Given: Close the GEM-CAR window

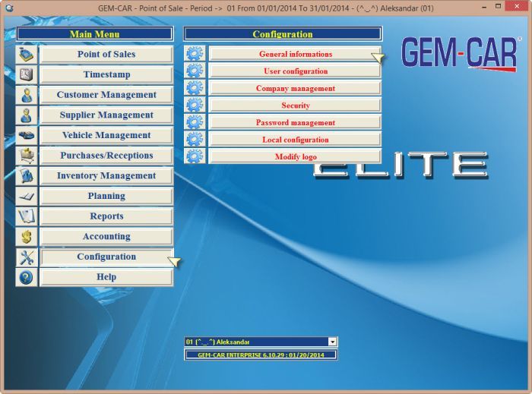Looking at the screenshot, I should point(517,6).
